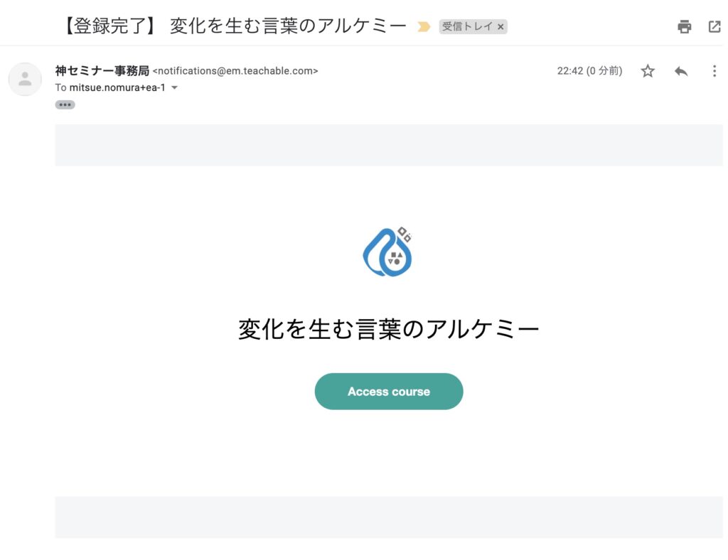Image resolution: width=728 pixels, height=560 pixels.
Task: Open the email in a new window
Action: point(714,26)
